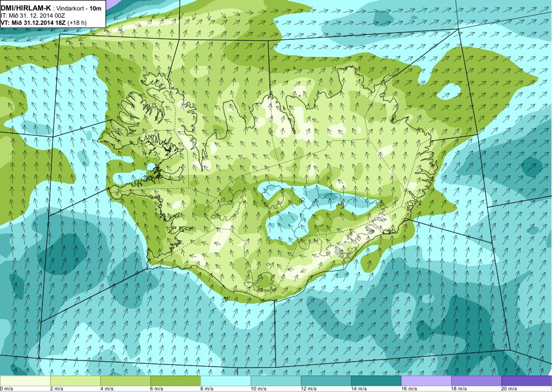
Task: Click the "2 m/s" legend label
Action: 57,389
